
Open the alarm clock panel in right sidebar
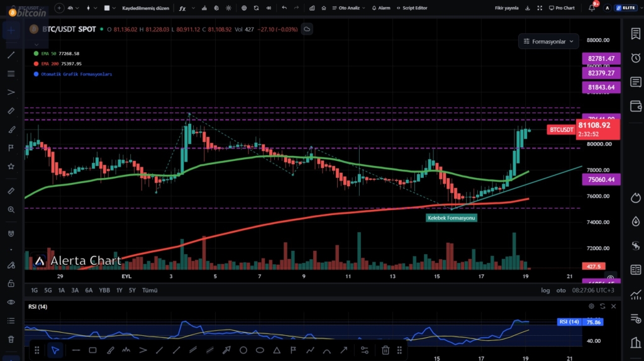(635, 58)
